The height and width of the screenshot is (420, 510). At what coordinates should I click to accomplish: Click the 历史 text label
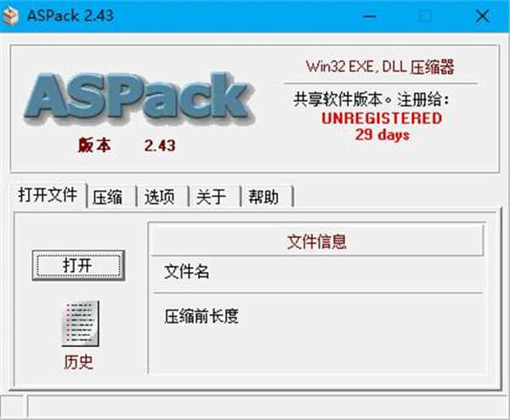pos(78,362)
